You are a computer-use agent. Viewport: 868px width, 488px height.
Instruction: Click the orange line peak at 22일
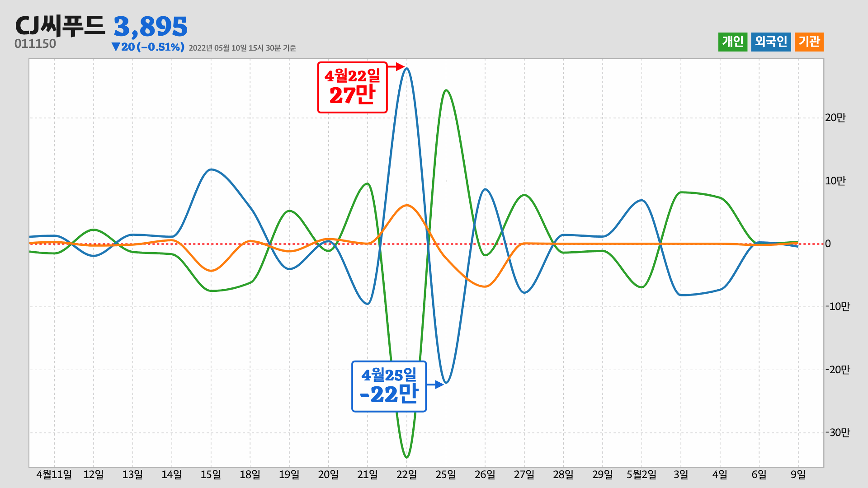[x=407, y=206]
